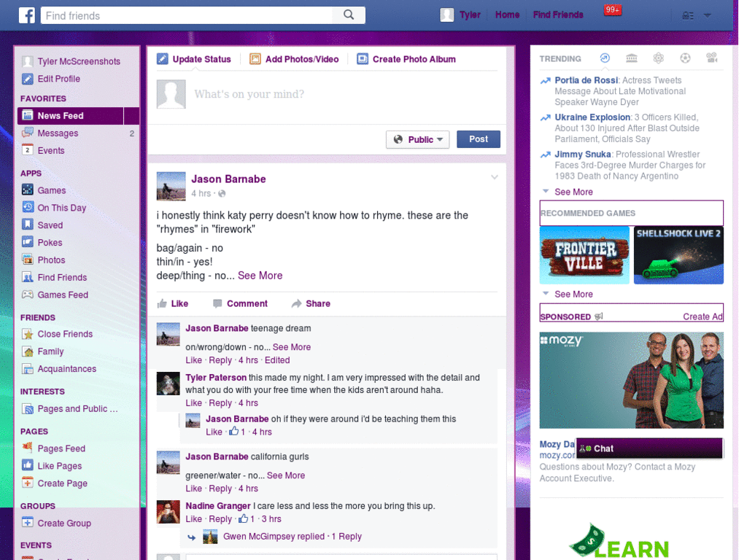Open Jason Barnabe's post profile picture
The image size is (747, 560).
point(171,186)
